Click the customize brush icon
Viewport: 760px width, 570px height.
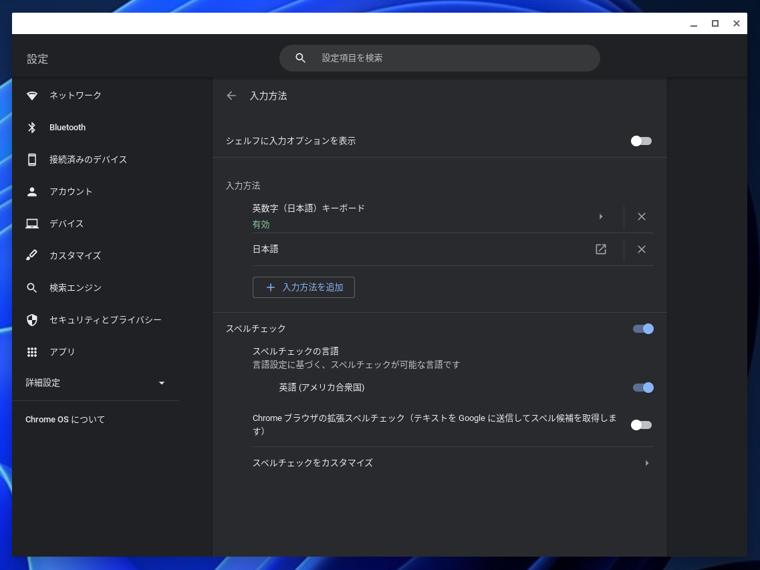[32, 255]
